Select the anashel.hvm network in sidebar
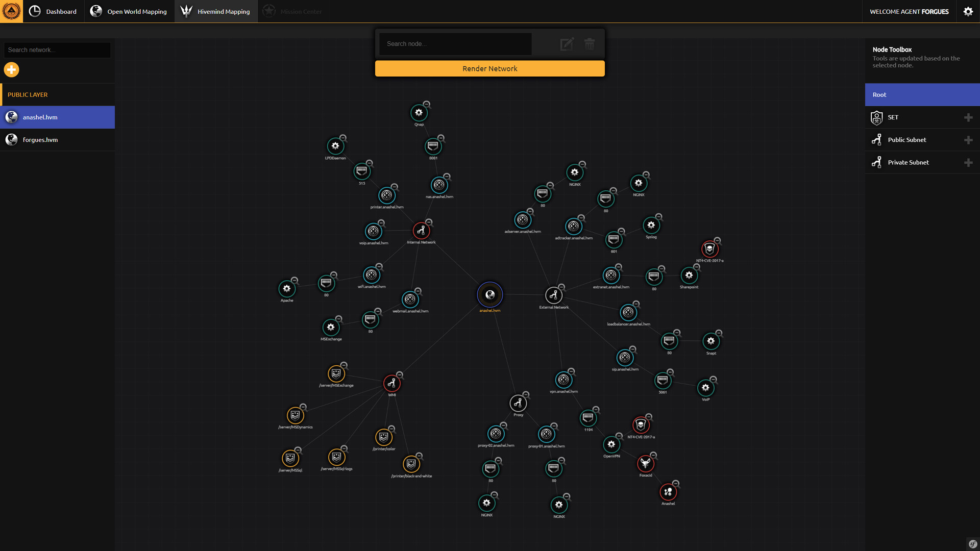The image size is (980, 551). [57, 117]
